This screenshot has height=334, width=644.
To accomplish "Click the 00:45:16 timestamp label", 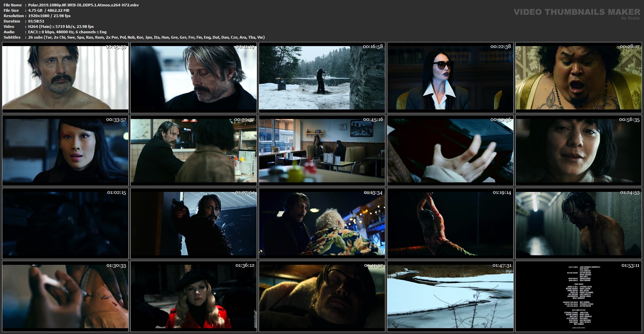I will point(373,120).
